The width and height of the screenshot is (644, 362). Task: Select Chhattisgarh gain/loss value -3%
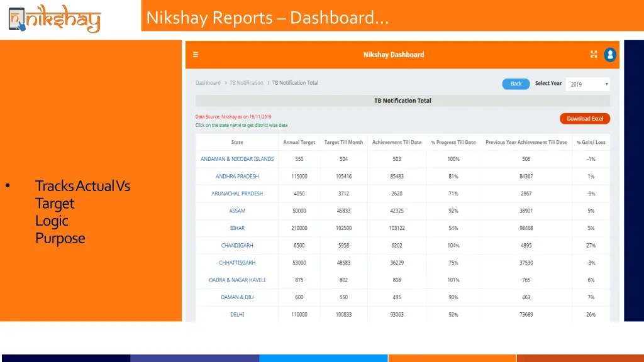[x=591, y=263]
